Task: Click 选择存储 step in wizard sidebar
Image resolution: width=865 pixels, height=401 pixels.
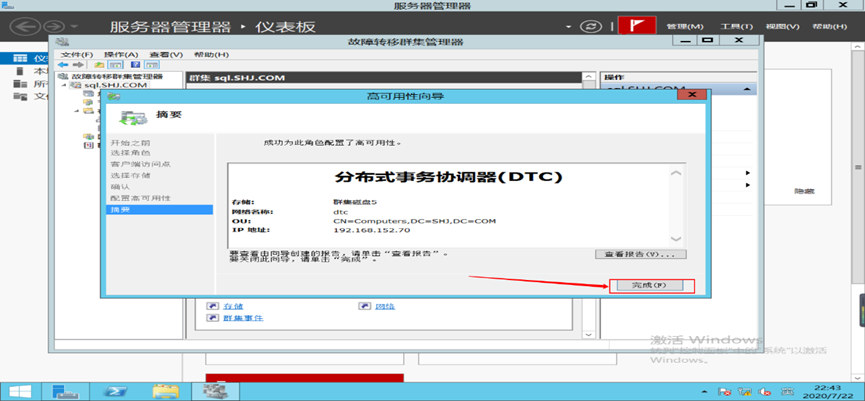Action: click(x=130, y=175)
